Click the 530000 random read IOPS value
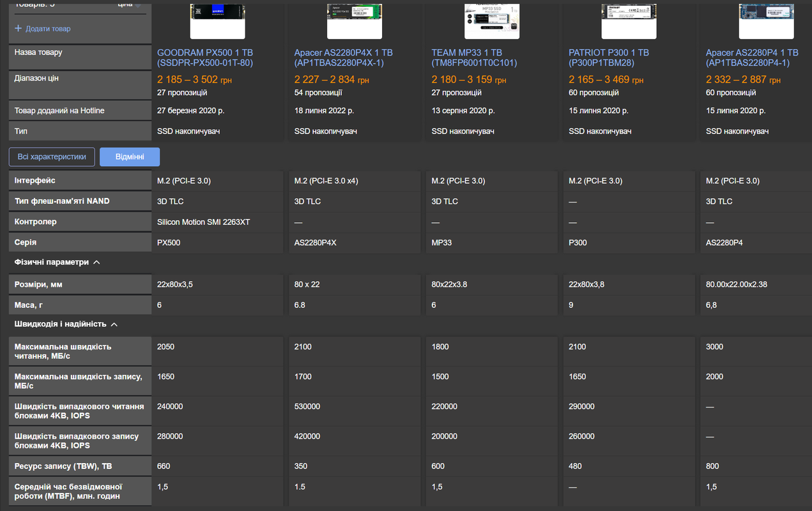The image size is (812, 511). point(307,406)
